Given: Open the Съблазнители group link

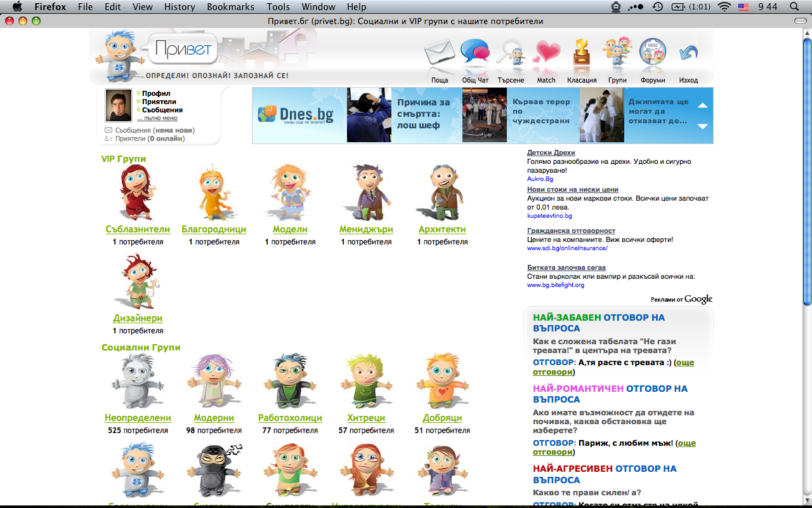Looking at the screenshot, I should click(x=138, y=229).
